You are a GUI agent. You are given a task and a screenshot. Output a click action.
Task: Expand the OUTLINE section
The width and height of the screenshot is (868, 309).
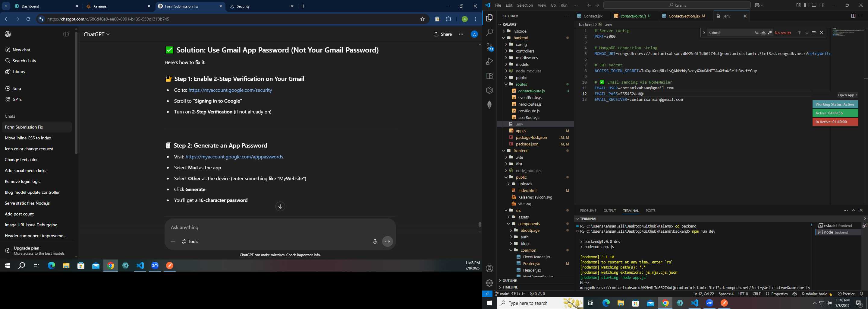[509, 281]
